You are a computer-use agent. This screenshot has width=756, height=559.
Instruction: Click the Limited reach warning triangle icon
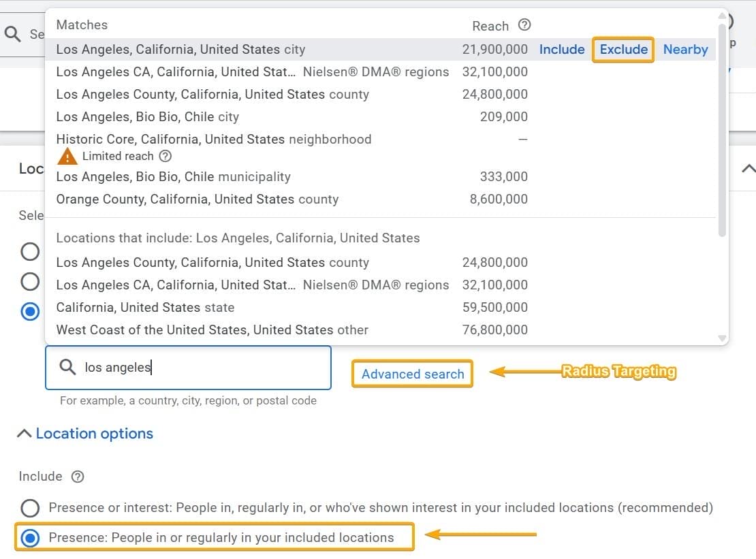pos(67,157)
